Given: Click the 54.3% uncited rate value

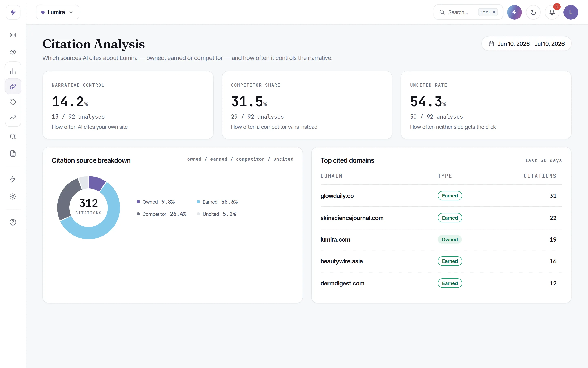Looking at the screenshot, I should click(x=428, y=101).
